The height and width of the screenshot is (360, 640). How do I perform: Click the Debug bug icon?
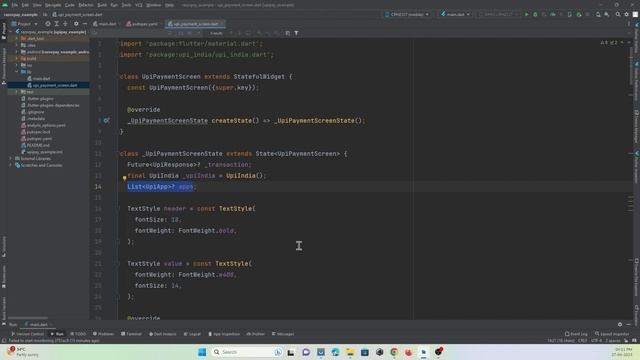[535, 14]
